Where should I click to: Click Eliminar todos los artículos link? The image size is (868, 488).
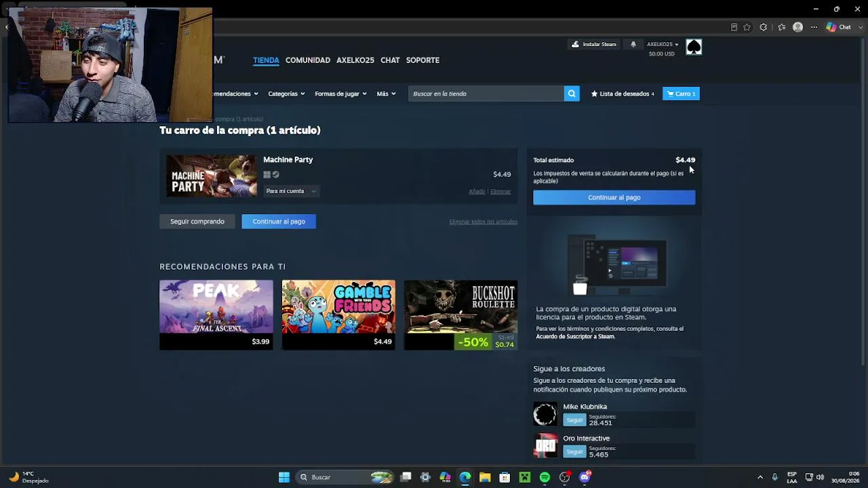pos(483,222)
